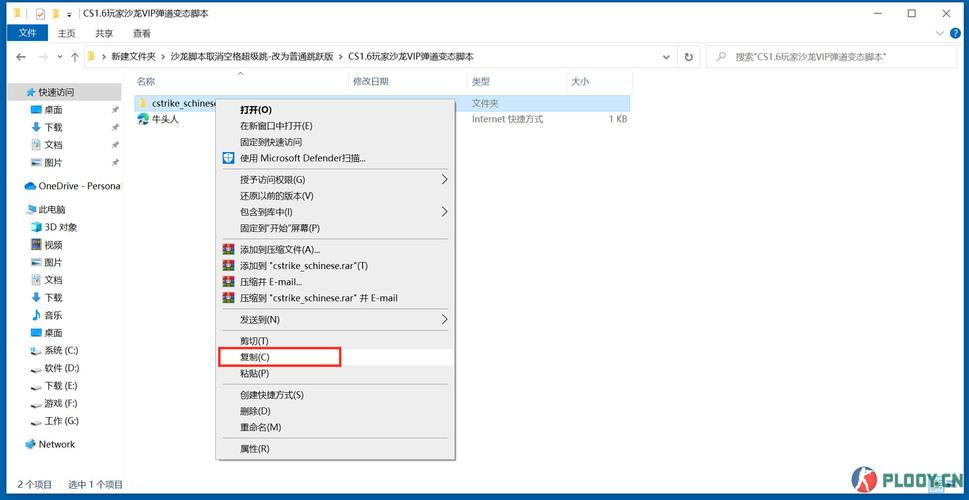
Task: Select the 游戏 (F:) drive
Action: pos(61,403)
